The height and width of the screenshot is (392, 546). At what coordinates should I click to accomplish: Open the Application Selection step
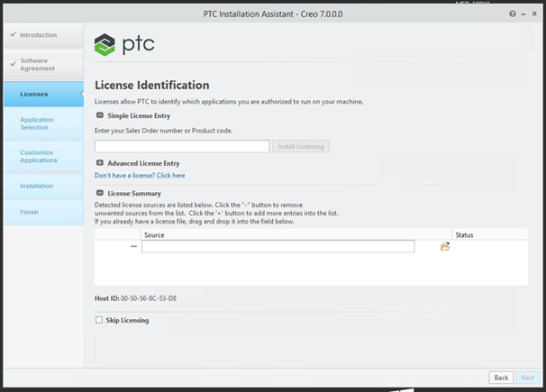[44, 123]
